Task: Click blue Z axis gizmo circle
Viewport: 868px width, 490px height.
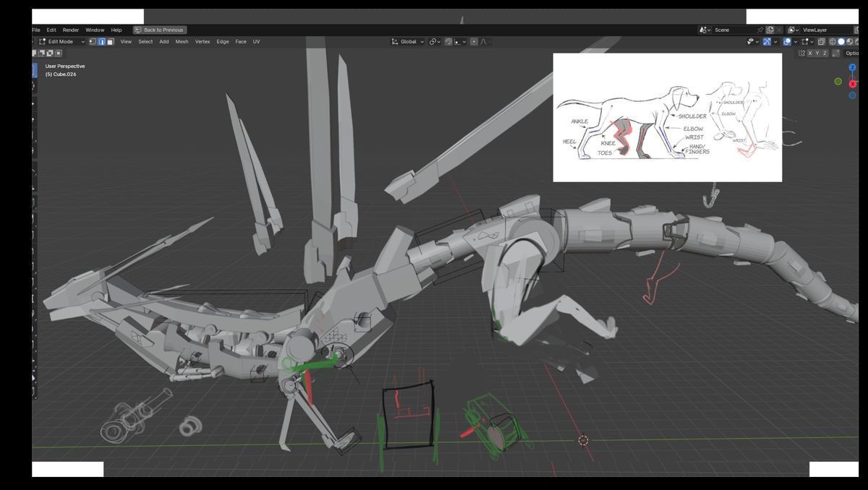Action: [x=853, y=67]
